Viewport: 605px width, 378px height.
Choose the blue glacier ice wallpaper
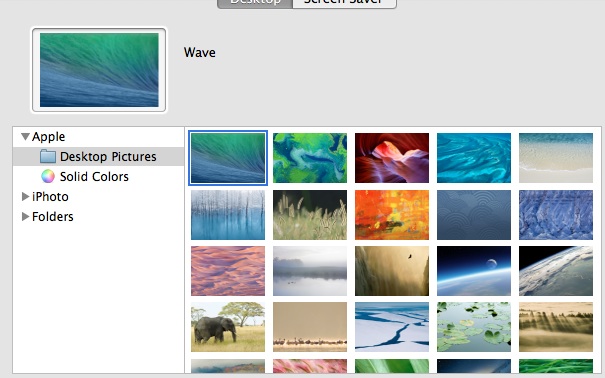click(x=556, y=215)
